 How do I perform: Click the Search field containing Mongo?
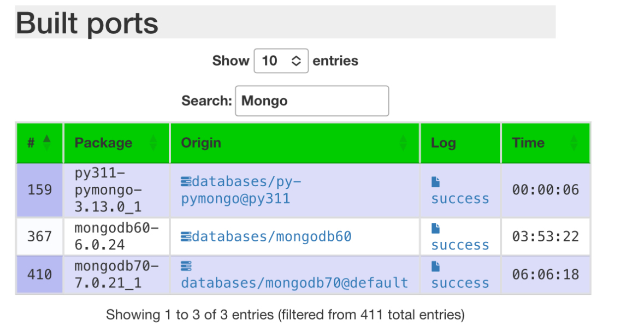pyautogui.click(x=312, y=100)
